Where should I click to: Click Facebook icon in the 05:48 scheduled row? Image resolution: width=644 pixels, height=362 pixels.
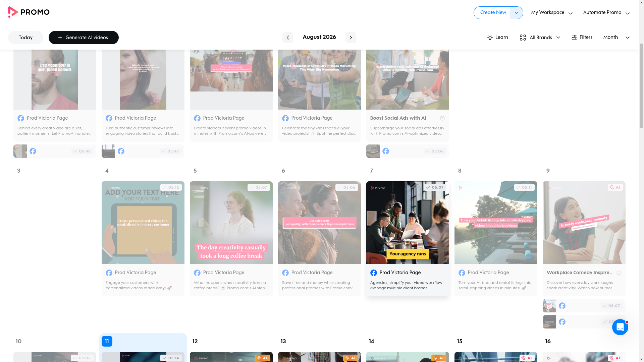[33, 151]
